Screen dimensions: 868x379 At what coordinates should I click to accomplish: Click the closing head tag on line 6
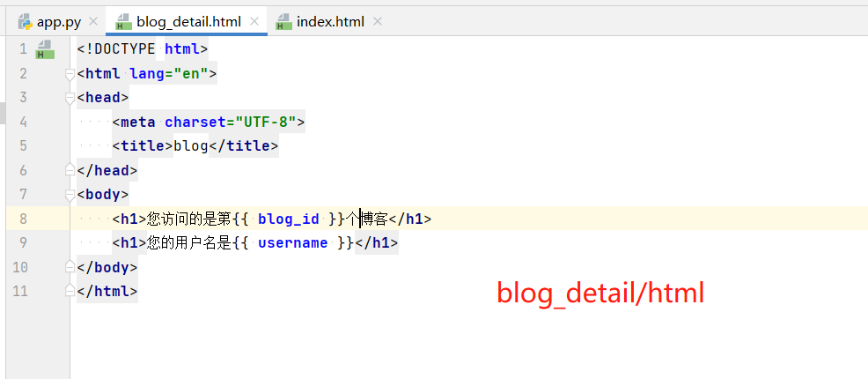coord(107,170)
